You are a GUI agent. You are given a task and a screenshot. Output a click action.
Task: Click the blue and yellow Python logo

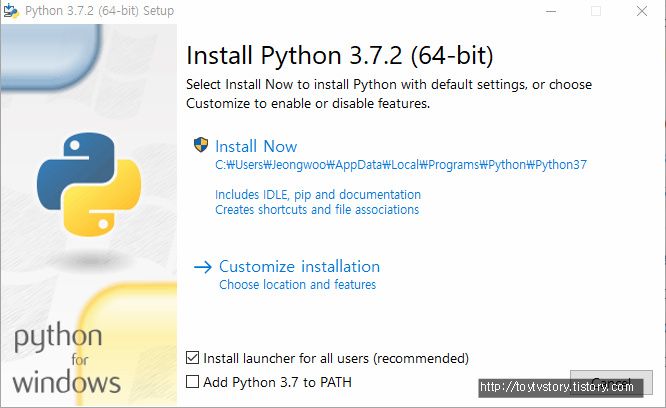(x=89, y=184)
